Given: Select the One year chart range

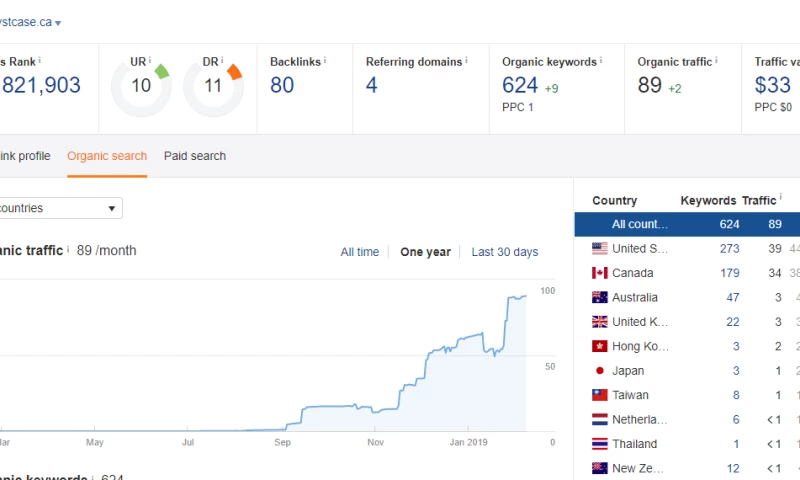Looking at the screenshot, I should (x=425, y=252).
